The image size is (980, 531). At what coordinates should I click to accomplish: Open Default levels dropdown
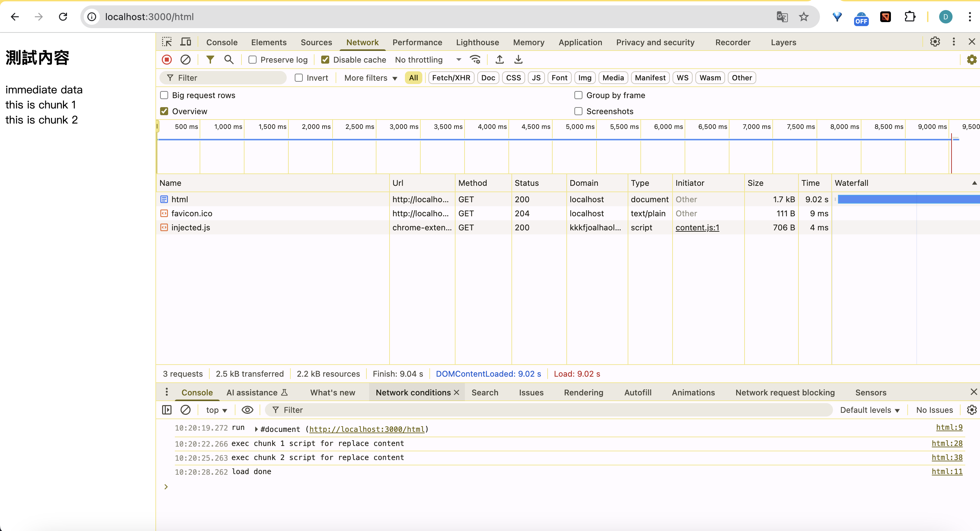pos(870,410)
